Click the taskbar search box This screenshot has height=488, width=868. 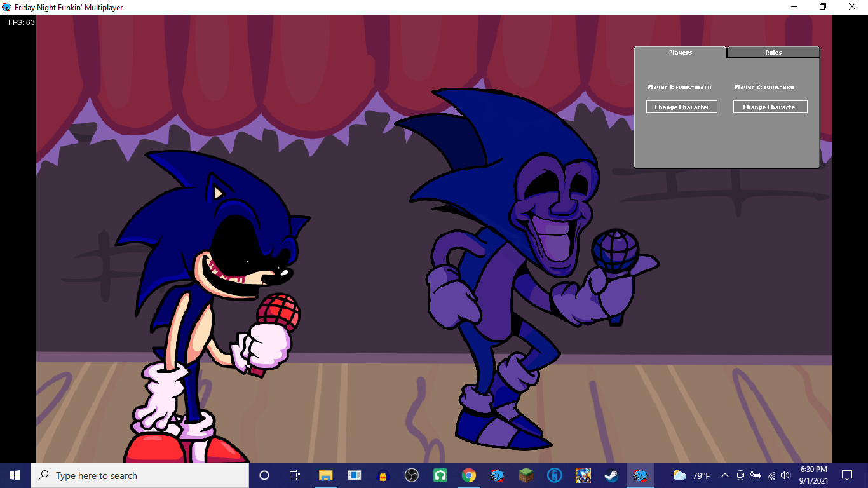coord(140,475)
